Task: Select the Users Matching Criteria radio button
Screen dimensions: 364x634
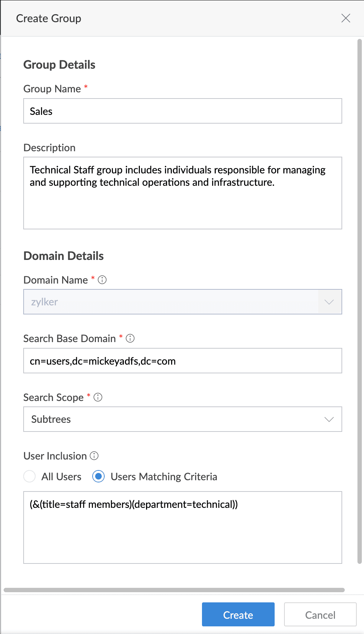Action: (x=98, y=476)
